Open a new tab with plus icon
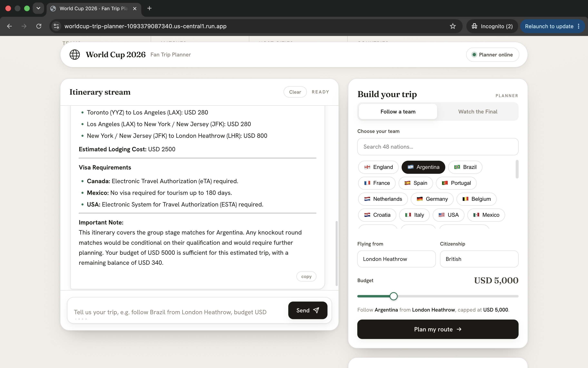The height and width of the screenshot is (368, 588). [149, 8]
